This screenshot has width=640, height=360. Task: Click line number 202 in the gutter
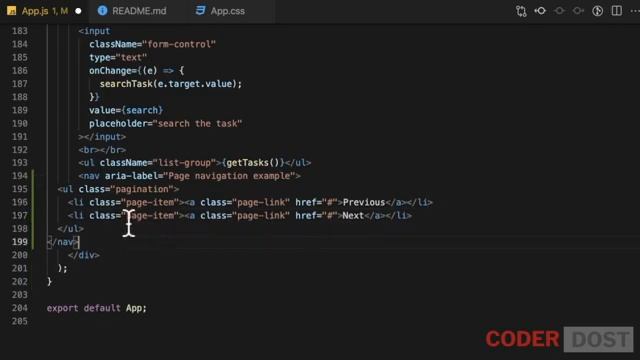[20, 281]
